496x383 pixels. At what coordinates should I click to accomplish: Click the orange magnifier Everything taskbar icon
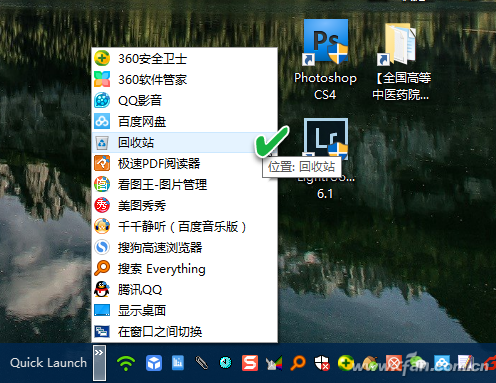[298, 363]
